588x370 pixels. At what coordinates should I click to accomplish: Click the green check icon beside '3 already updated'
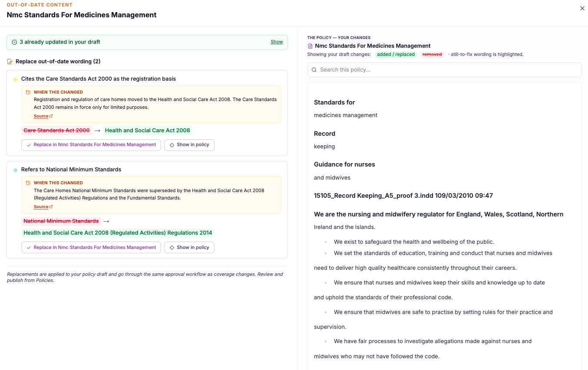(14, 42)
